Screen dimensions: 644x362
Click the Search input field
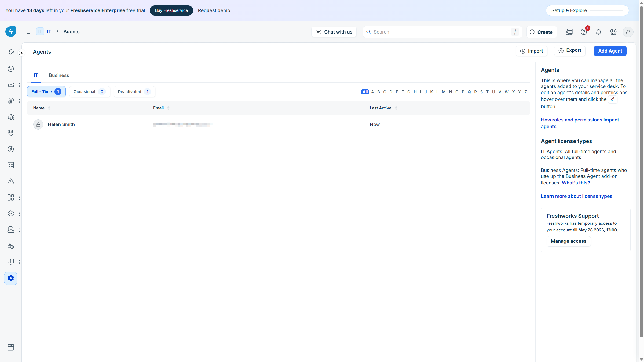pos(442,32)
